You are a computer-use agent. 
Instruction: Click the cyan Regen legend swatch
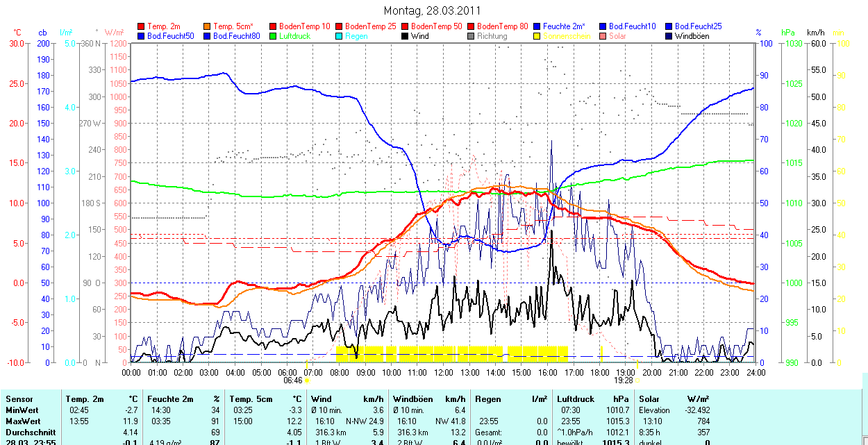[340, 36]
